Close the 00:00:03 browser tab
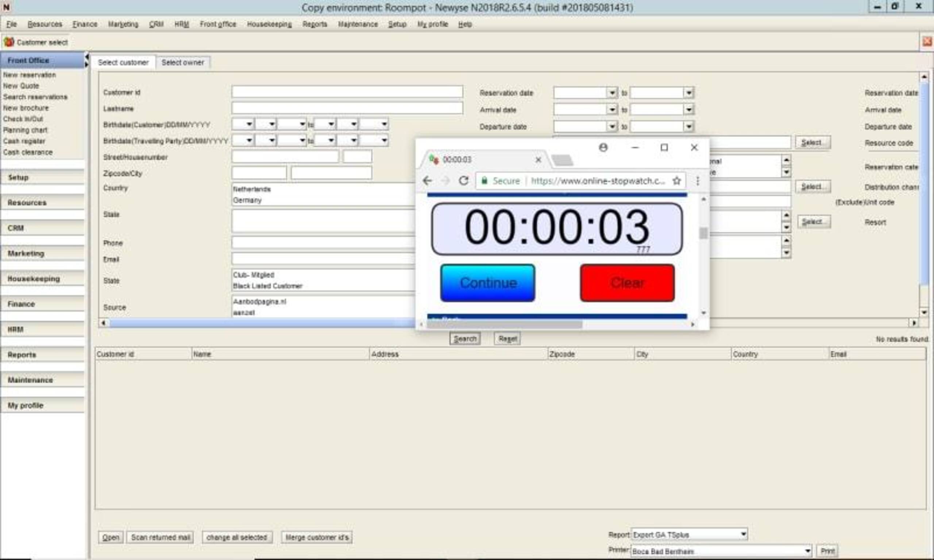Screen dimensions: 934x560 tap(539, 160)
